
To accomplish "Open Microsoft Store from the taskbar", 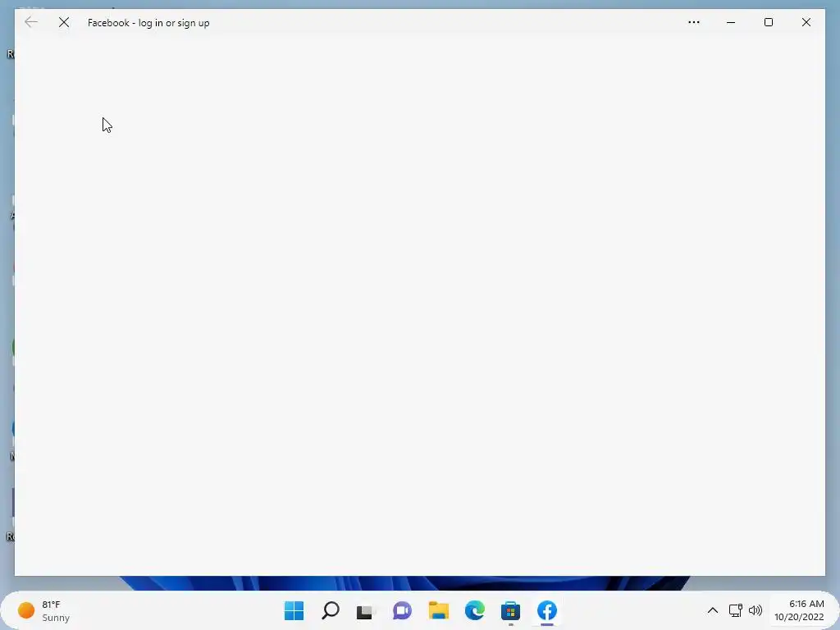I will tap(510, 611).
